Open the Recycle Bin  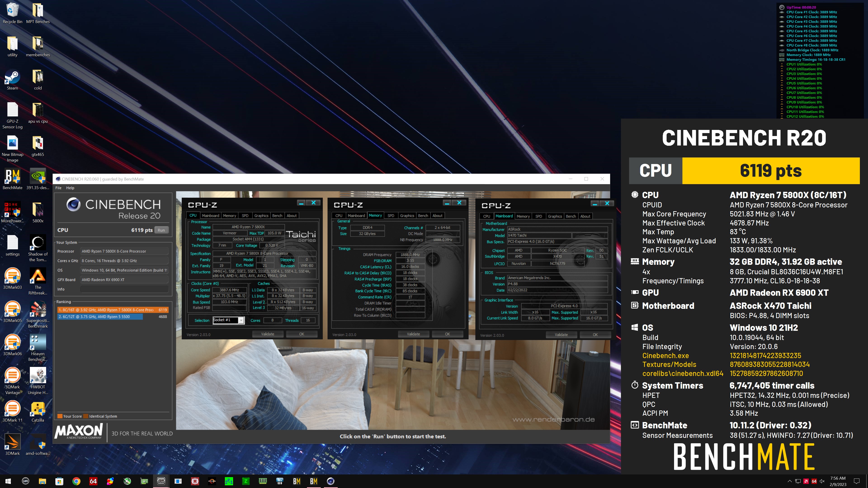pyautogui.click(x=12, y=14)
